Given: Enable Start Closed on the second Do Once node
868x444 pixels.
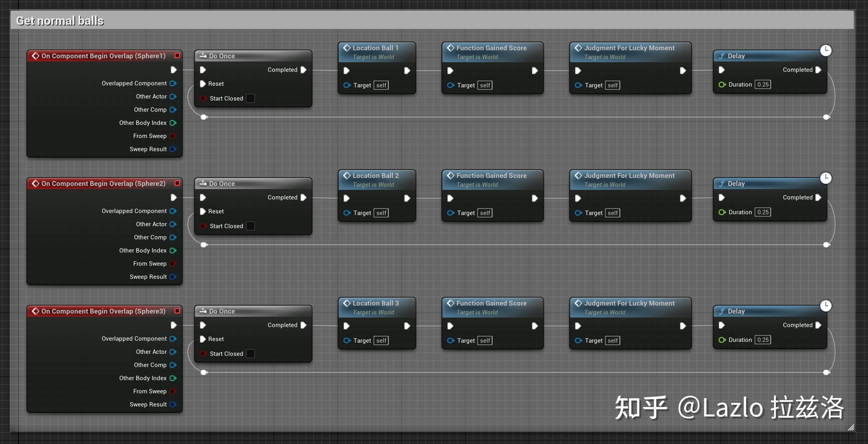Looking at the screenshot, I should (x=250, y=226).
